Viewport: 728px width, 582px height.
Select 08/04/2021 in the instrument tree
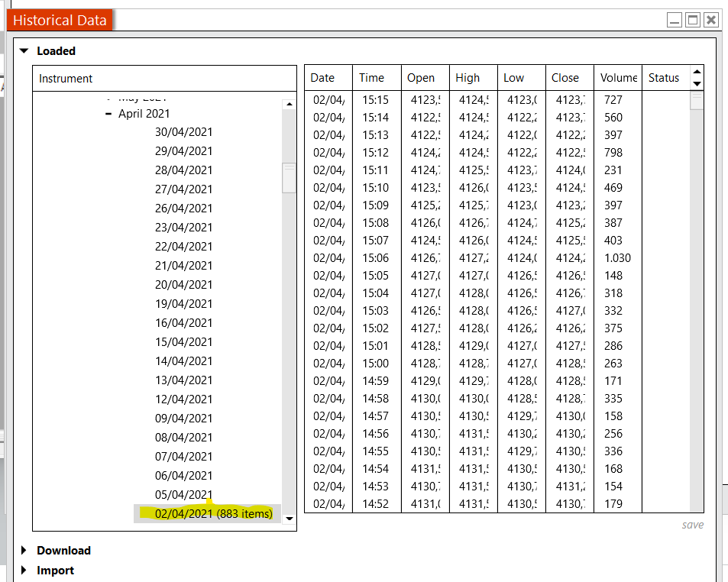183,437
